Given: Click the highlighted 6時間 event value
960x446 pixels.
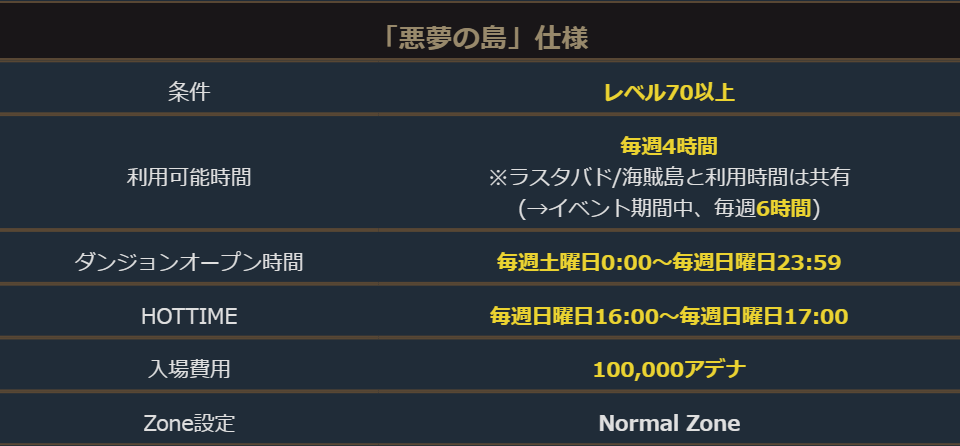Looking at the screenshot, I should point(784,208).
